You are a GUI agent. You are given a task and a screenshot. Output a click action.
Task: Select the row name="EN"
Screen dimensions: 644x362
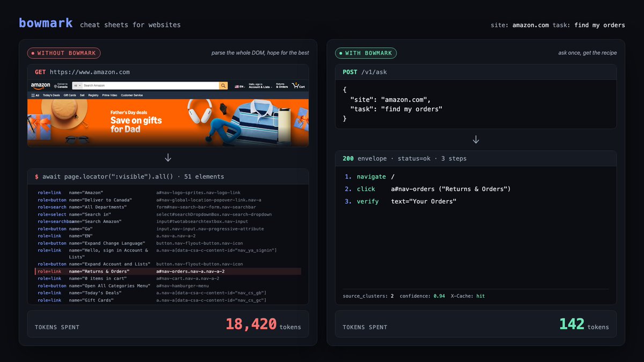pos(168,236)
